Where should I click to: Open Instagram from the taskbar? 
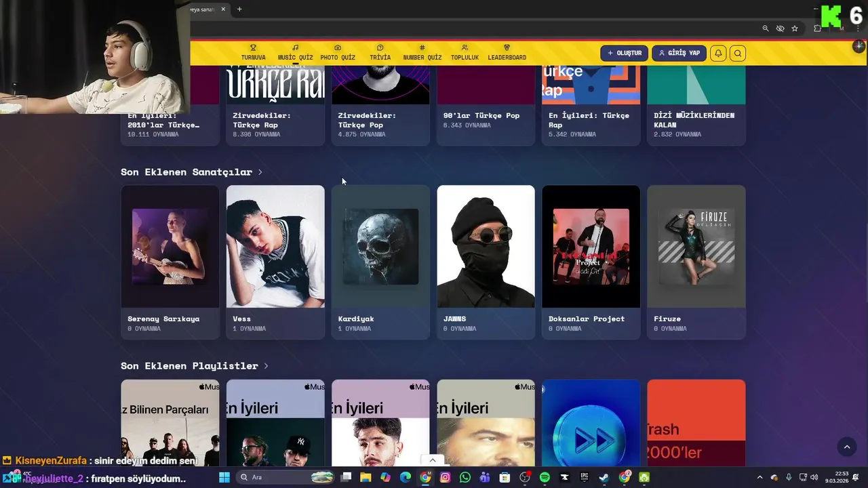445,477
